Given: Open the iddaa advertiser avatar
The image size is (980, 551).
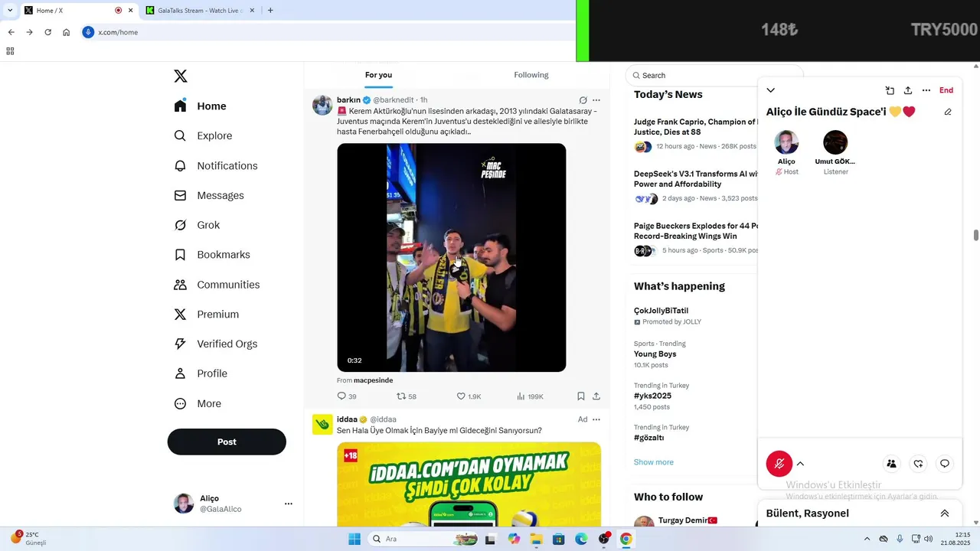Looking at the screenshot, I should click(322, 424).
